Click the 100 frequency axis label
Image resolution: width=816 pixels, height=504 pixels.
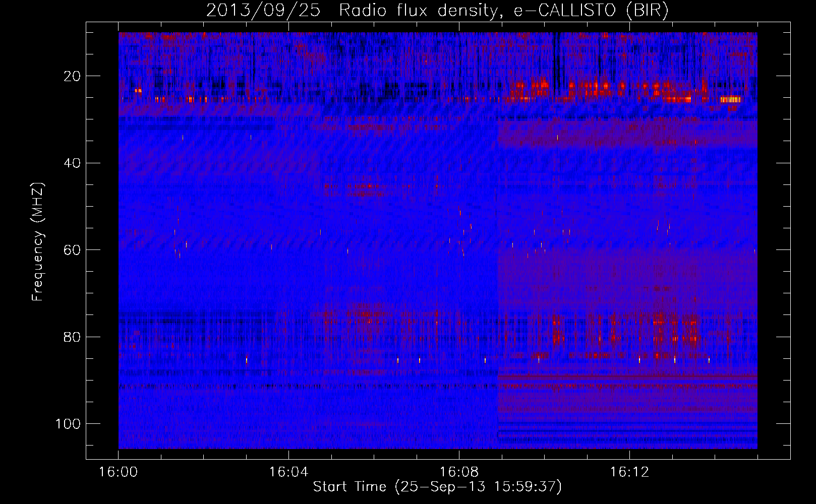click(68, 424)
